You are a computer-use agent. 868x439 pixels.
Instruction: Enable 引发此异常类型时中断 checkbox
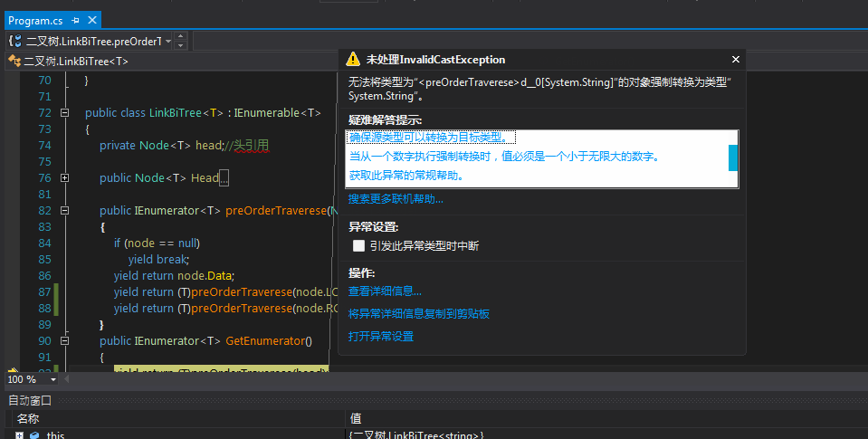[x=358, y=246]
